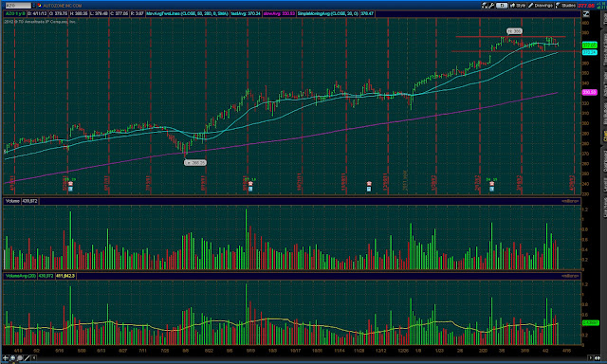Viewport: 607px width, 364px height.
Task: Select the crosshair pointer tool at bottom left
Action: (x=6, y=358)
